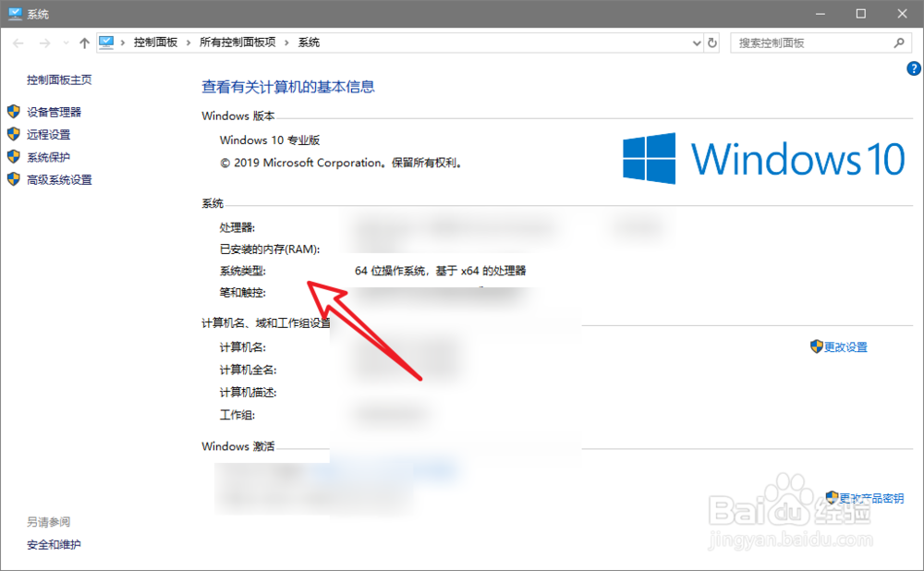Click the text Windows 10 专业版
The image size is (924, 571).
pyautogui.click(x=270, y=140)
